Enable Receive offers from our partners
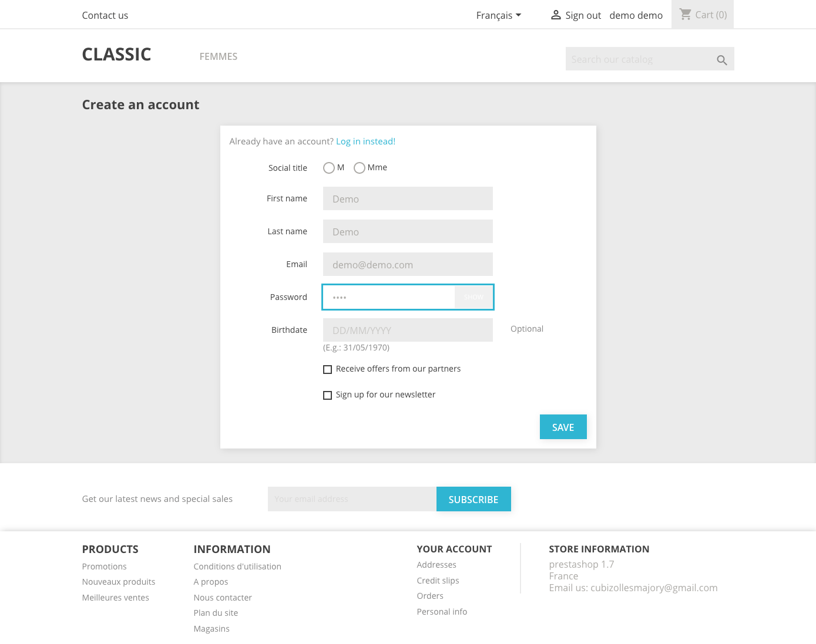Screen dimensions: 816x644 (328, 369)
